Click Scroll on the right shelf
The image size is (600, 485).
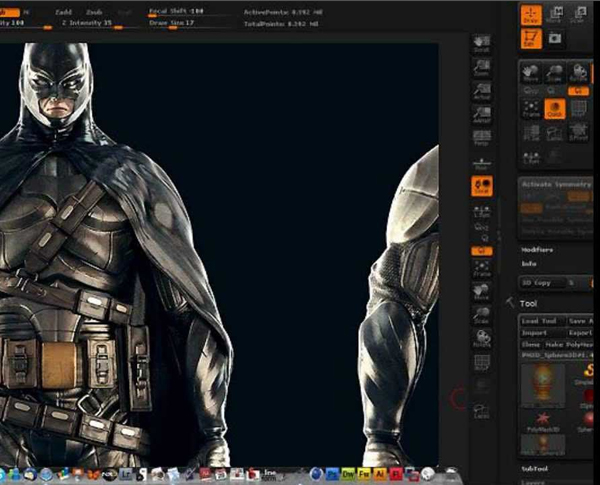(x=482, y=44)
